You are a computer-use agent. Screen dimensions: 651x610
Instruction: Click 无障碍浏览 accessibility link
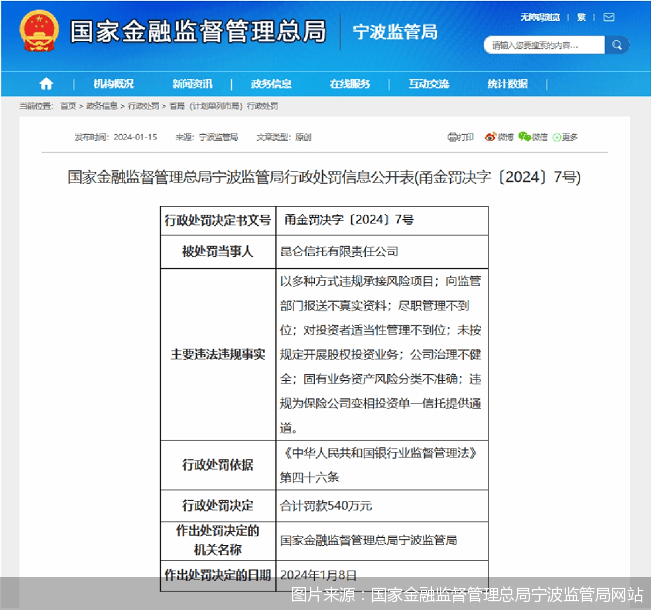(540, 17)
